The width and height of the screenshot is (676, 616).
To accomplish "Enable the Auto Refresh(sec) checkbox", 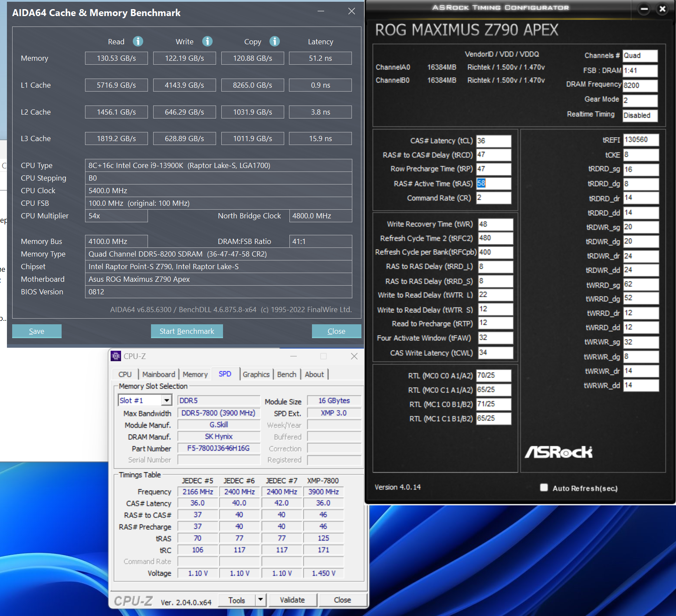I will [544, 488].
